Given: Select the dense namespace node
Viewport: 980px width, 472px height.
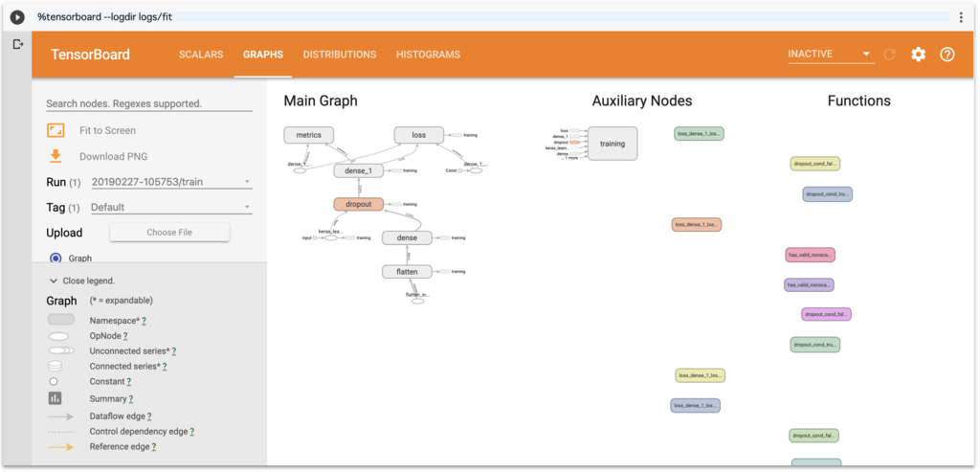Looking at the screenshot, I should [407, 237].
